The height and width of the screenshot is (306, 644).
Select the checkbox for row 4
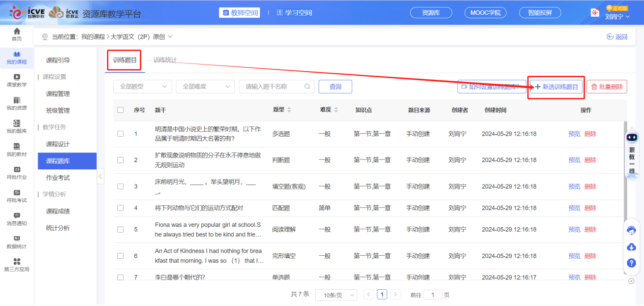tap(120, 208)
